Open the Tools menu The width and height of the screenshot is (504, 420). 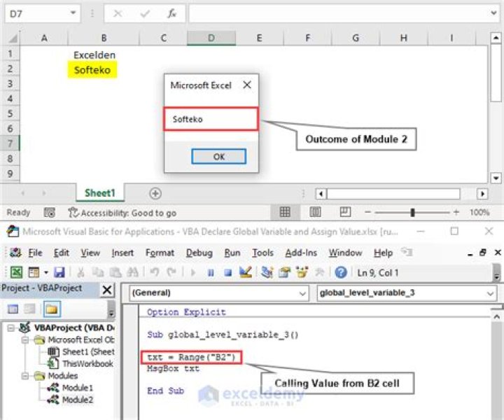point(262,253)
